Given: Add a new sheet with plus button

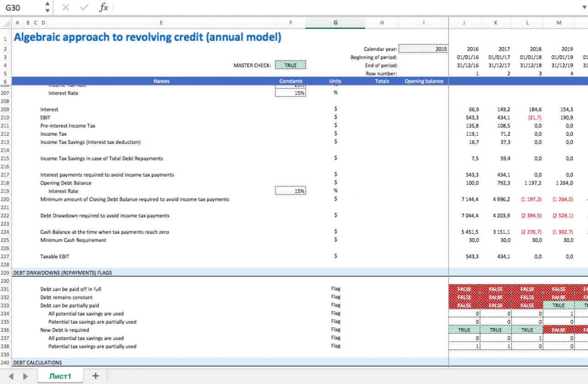Looking at the screenshot, I should click(96, 376).
